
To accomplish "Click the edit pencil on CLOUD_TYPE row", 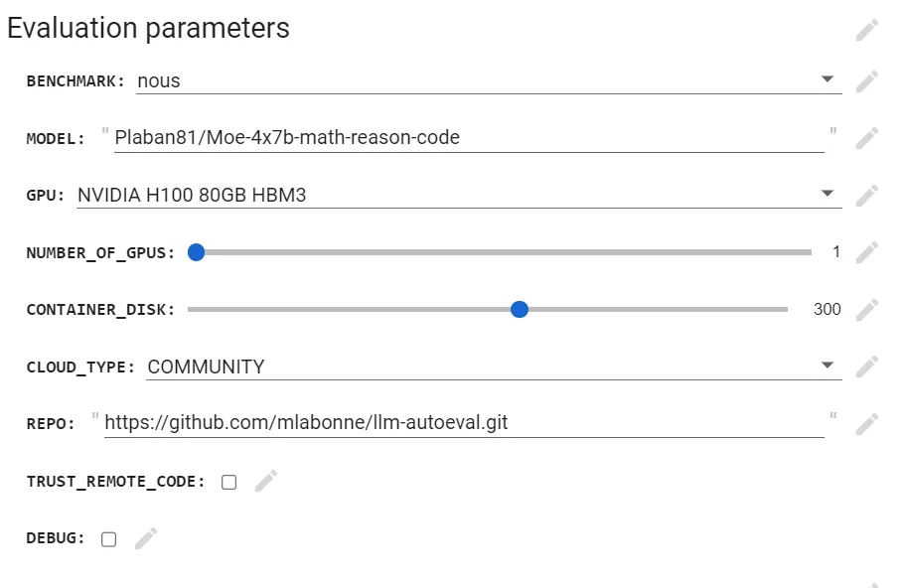I will [x=866, y=367].
